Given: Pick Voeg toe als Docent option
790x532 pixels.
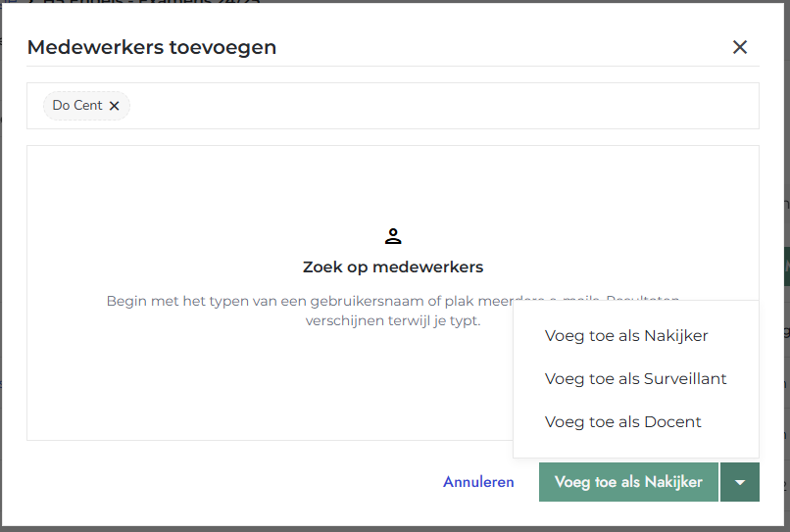Looking at the screenshot, I should tap(623, 422).
